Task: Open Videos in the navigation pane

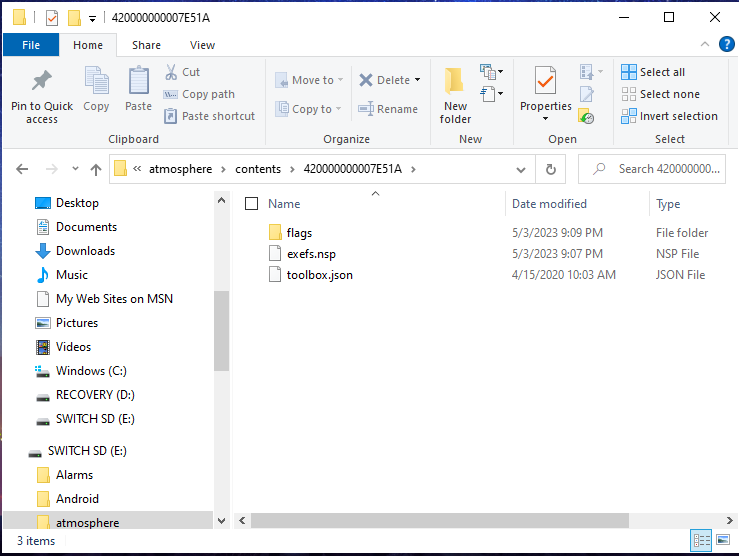Action: (x=73, y=347)
